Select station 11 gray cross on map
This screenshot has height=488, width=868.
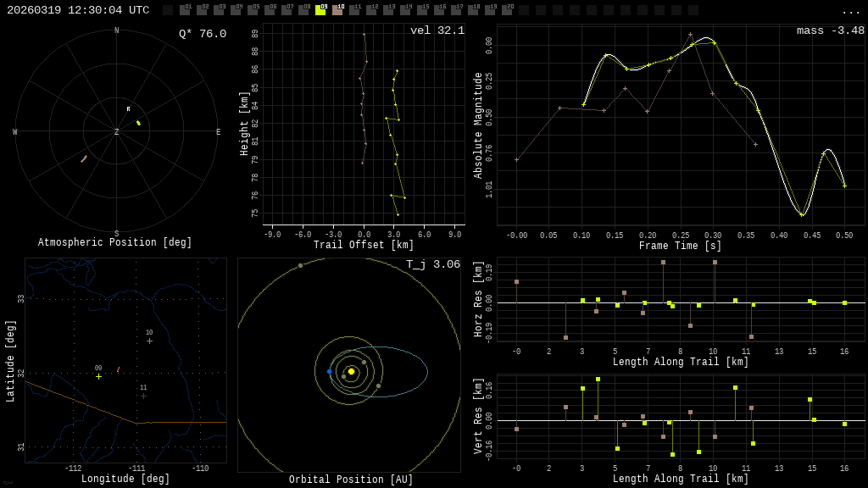143,396
